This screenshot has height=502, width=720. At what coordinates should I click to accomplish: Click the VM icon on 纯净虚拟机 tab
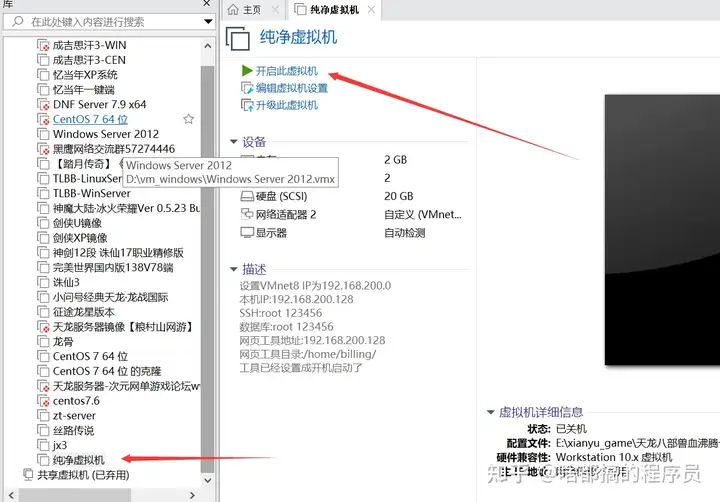coord(301,9)
